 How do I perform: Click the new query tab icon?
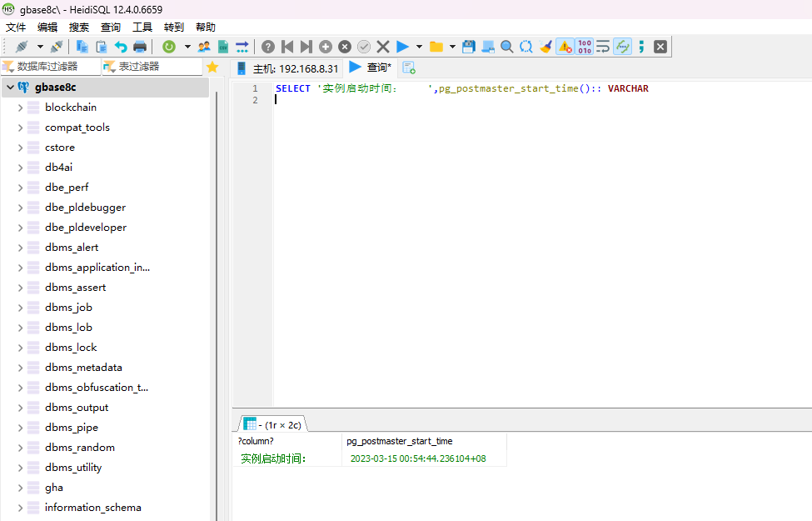[409, 68]
